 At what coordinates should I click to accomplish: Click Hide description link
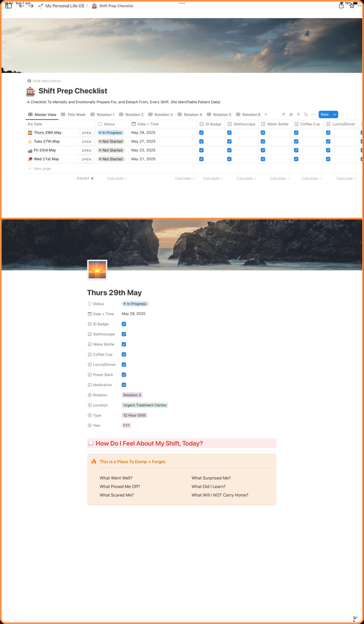[x=47, y=81]
